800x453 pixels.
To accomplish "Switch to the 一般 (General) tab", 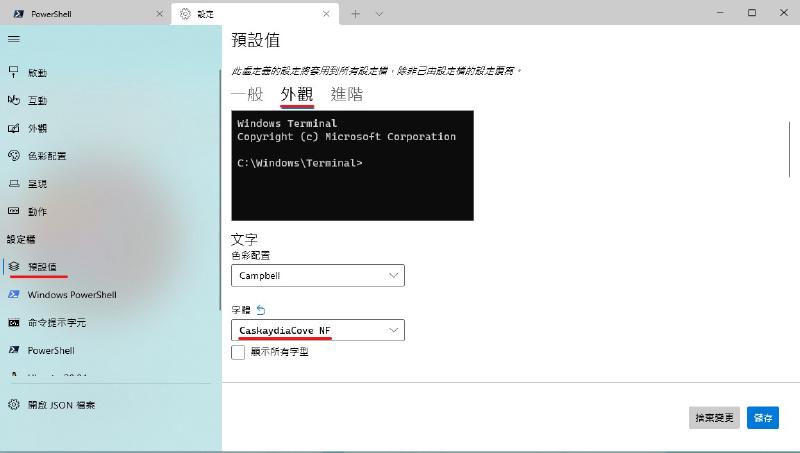I will click(x=246, y=95).
